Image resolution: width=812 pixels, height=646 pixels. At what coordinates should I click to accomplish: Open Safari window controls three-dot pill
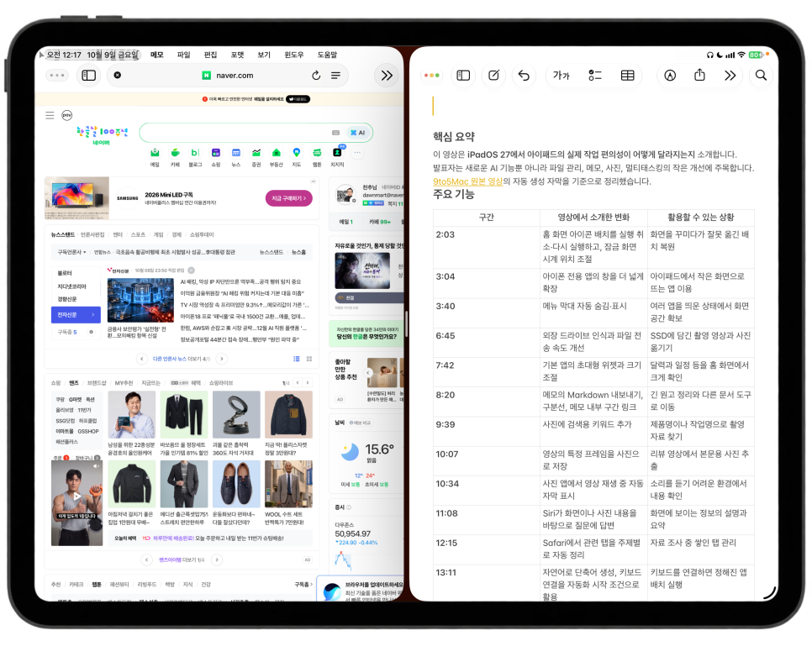pos(57,76)
